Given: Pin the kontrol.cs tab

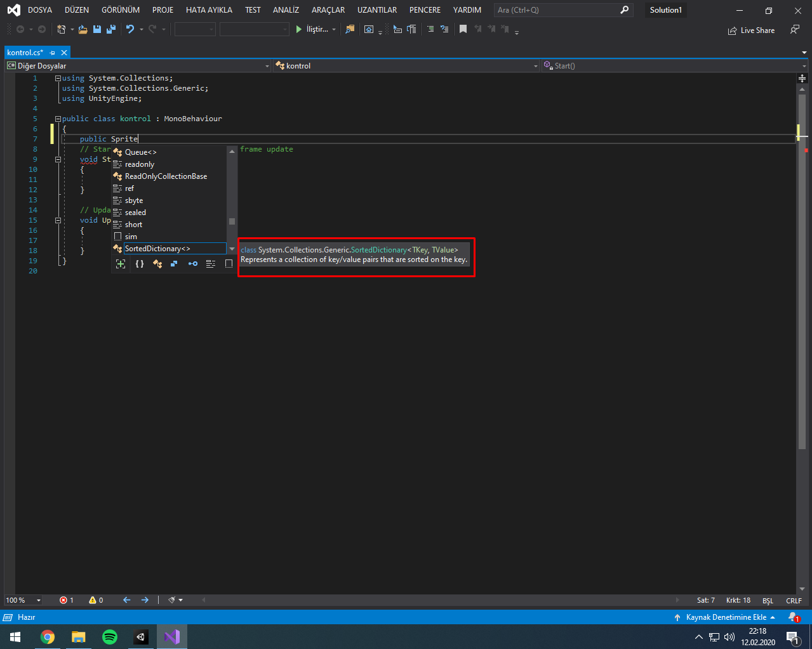Looking at the screenshot, I should pyautogui.click(x=53, y=53).
